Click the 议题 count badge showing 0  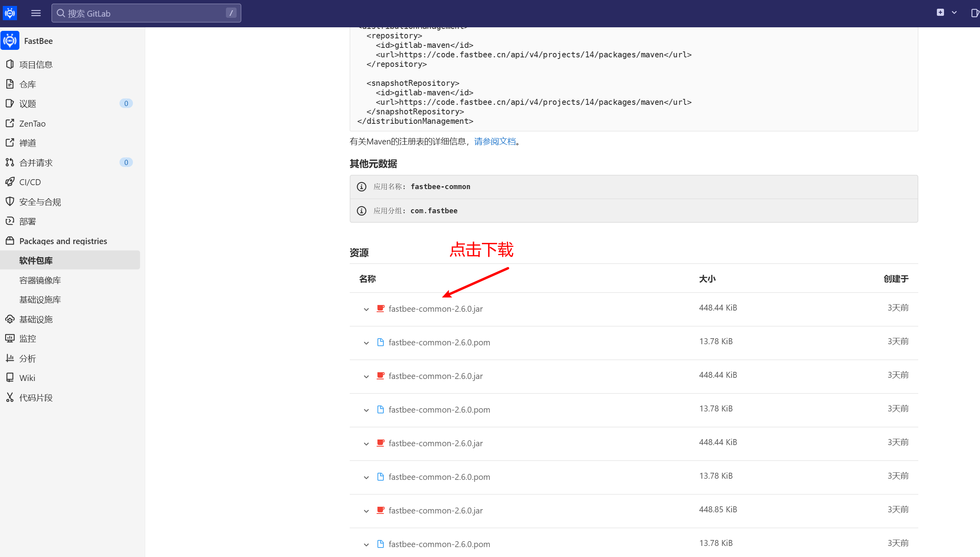click(x=126, y=103)
